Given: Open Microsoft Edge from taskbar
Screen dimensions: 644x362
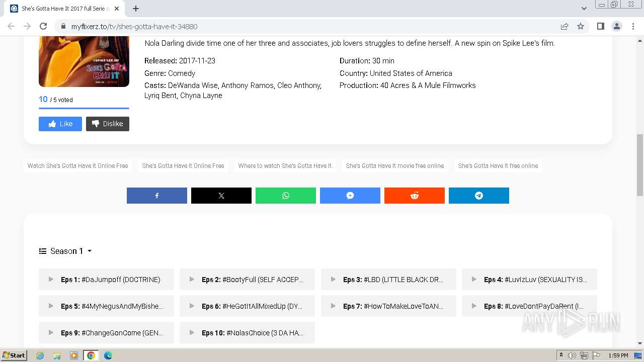Looking at the screenshot, I should point(108,355).
